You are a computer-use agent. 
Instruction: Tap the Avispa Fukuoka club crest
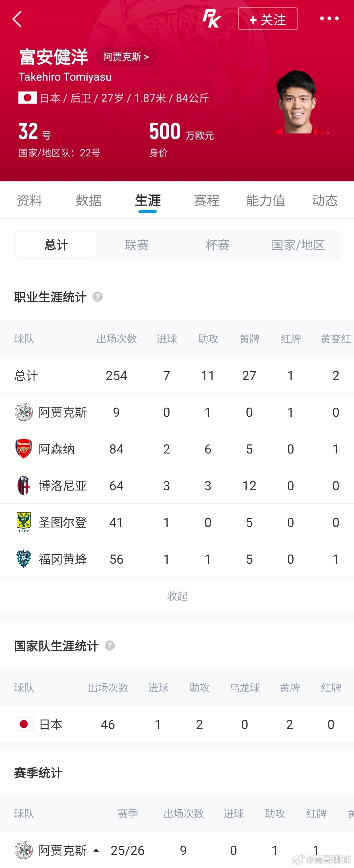[24, 559]
